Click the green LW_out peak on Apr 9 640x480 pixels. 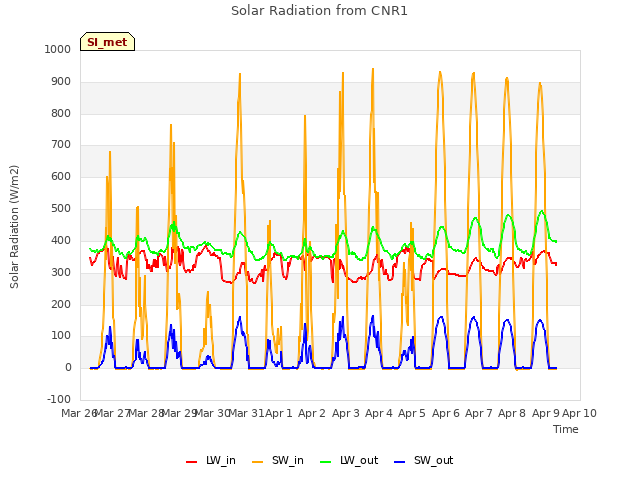(x=542, y=211)
